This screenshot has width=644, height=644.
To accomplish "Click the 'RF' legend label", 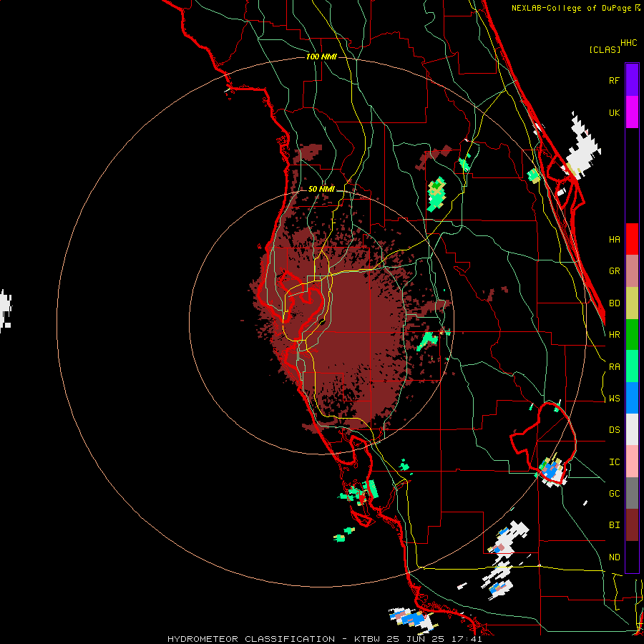I will [614, 80].
